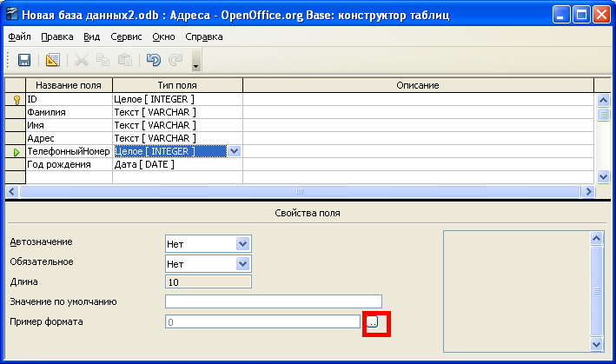This screenshot has width=616, height=364.
Task: Click the Длина input field
Action: (x=209, y=282)
